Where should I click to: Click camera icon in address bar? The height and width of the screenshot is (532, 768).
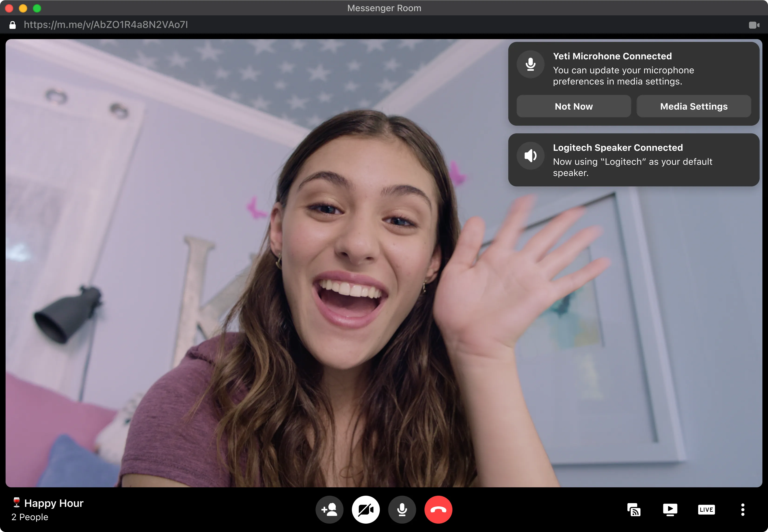tap(754, 25)
